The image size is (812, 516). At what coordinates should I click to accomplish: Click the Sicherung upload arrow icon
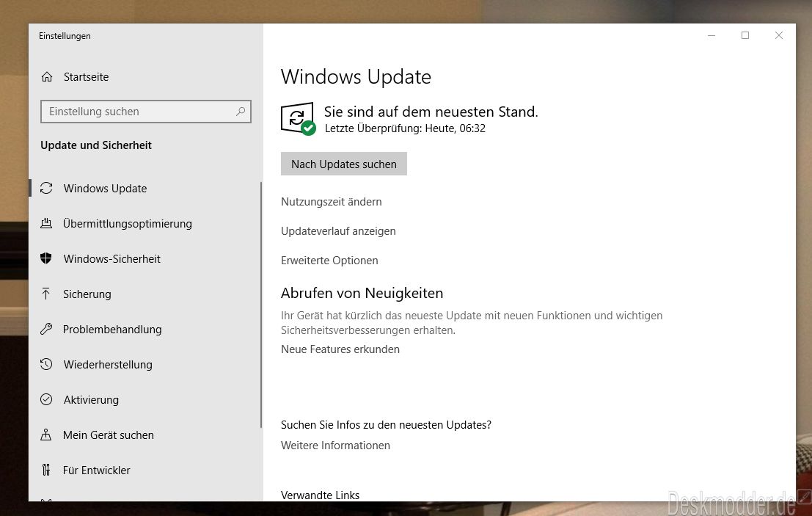46,294
